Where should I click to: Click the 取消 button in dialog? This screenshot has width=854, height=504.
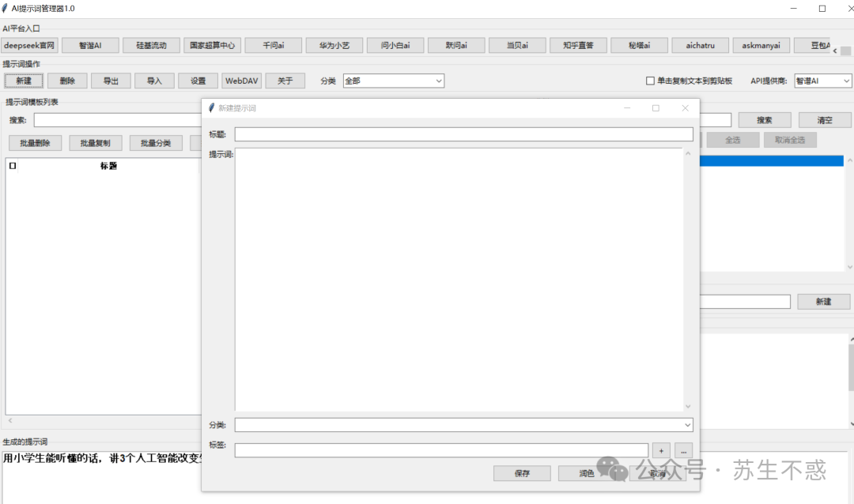[x=658, y=473]
